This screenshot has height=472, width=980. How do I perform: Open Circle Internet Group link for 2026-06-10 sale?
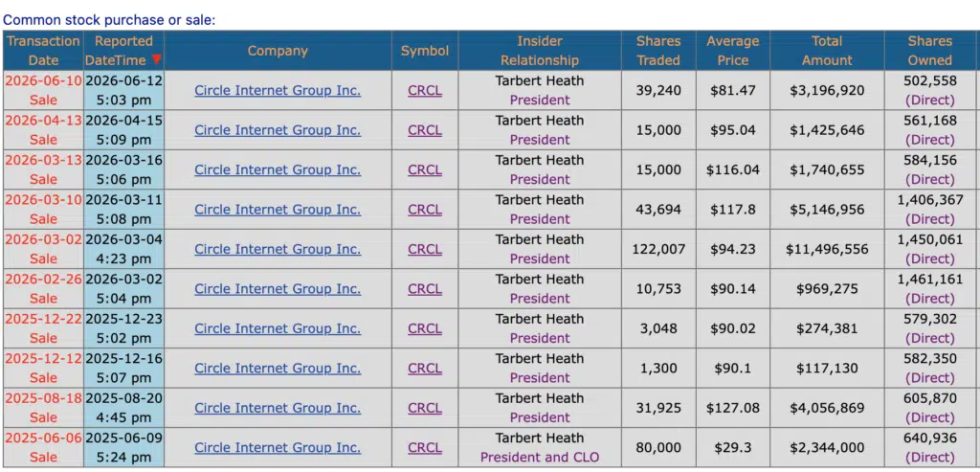(278, 90)
